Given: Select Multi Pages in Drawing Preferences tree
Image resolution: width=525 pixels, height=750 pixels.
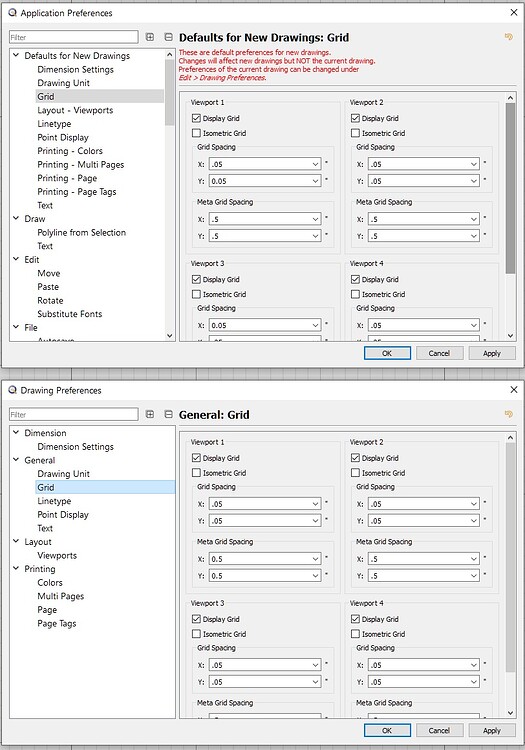Looking at the screenshot, I should coord(61,596).
